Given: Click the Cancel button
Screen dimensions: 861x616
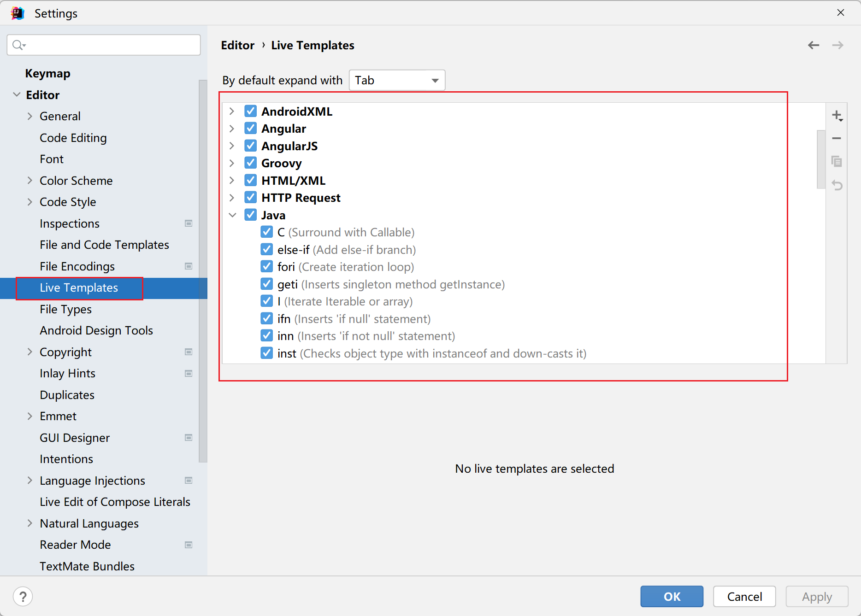Looking at the screenshot, I should tap(744, 597).
